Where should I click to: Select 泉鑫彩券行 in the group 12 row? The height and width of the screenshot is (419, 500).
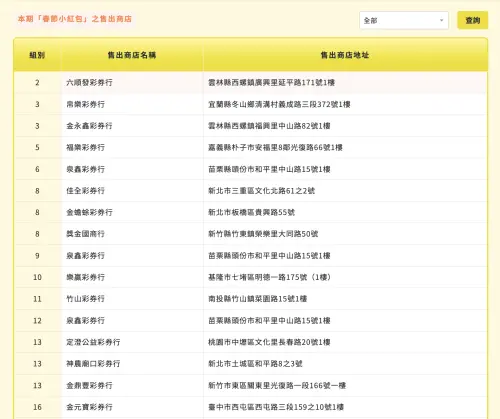86,320
